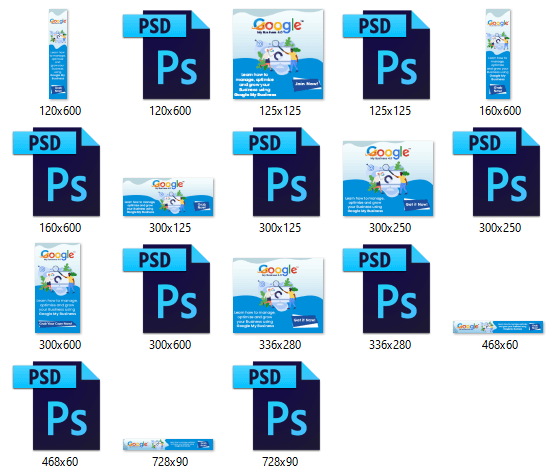Viewport: 553px width, 475px height.
Task: Select the 300x600 PSD file icon
Action: click(x=166, y=289)
